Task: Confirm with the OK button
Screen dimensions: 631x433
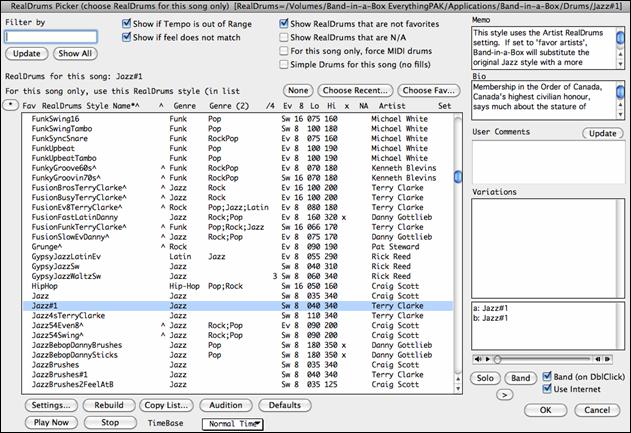Action: pos(545,410)
